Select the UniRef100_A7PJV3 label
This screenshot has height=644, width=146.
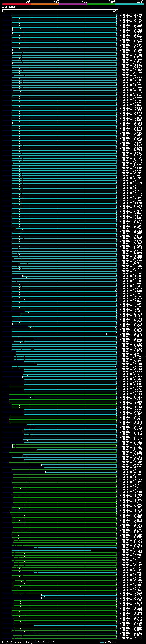tap(131, 93)
